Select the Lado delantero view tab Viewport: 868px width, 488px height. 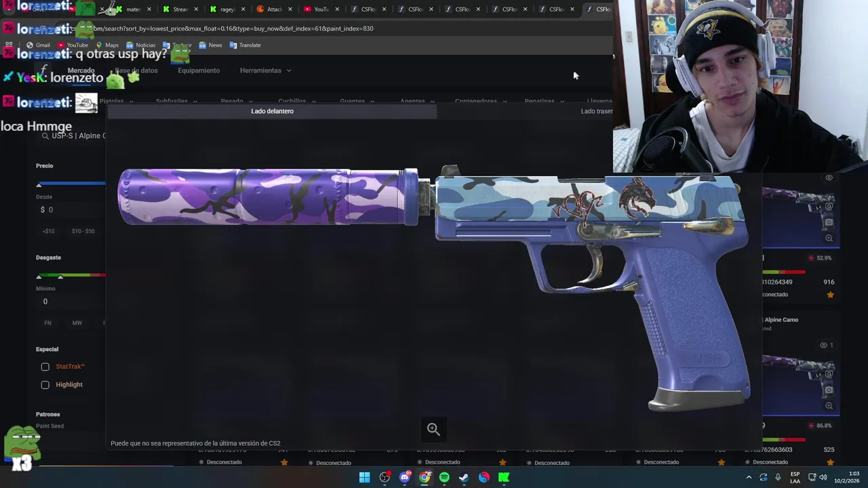272,111
